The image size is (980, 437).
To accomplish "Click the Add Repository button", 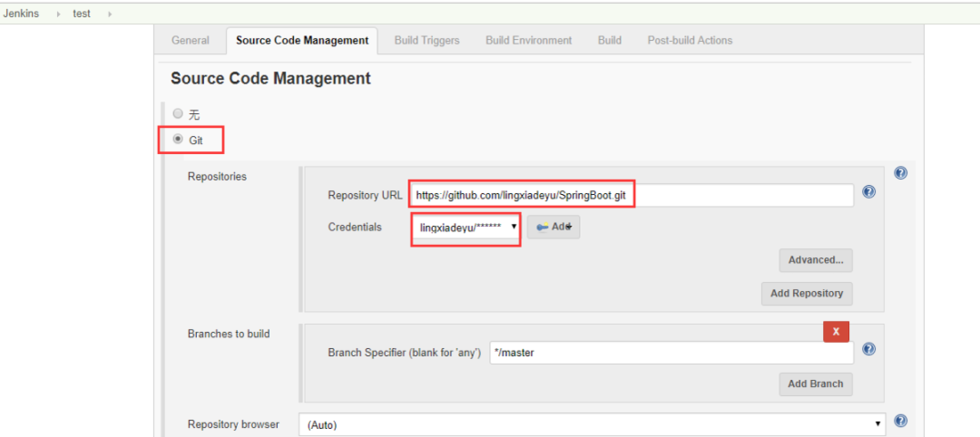I will click(807, 294).
